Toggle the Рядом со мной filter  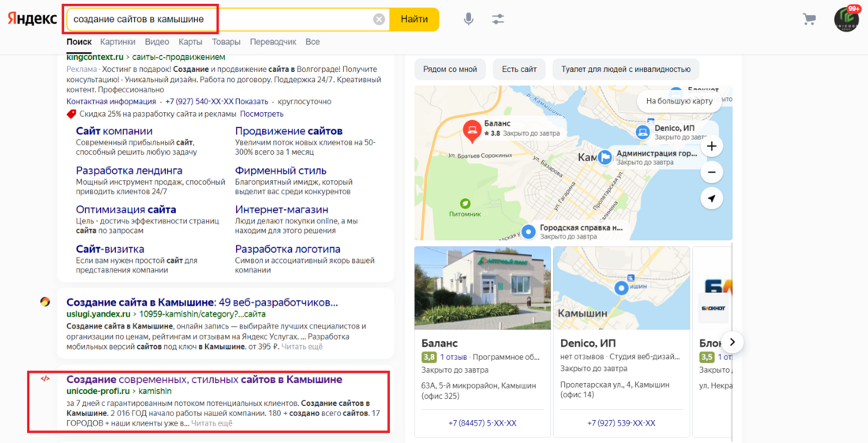click(x=450, y=69)
